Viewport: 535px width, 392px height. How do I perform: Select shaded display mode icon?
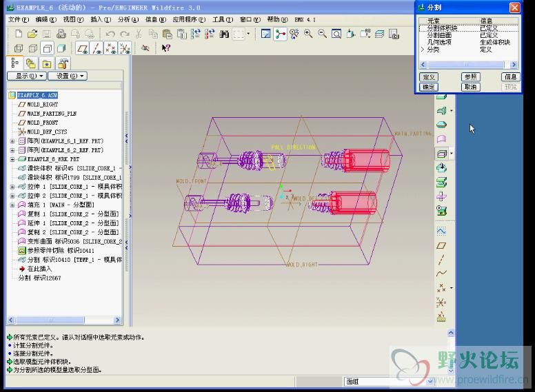pyautogui.click(x=61, y=48)
